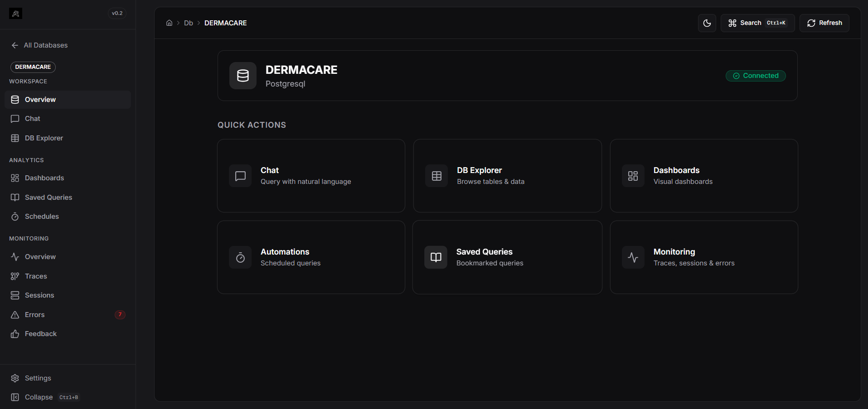This screenshot has height=409, width=868.
Task: Click the table icon in the DB Explorer card
Action: [436, 176]
